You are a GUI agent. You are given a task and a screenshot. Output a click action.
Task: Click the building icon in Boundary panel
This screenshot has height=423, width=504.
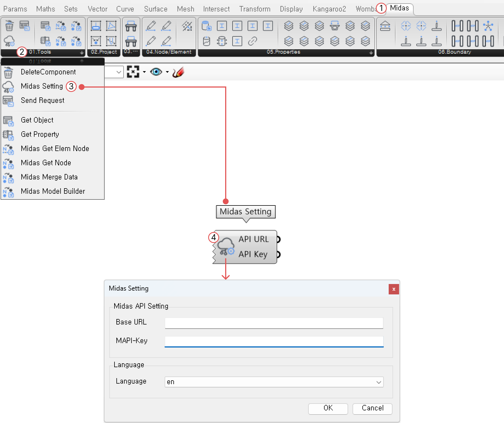[x=385, y=26]
